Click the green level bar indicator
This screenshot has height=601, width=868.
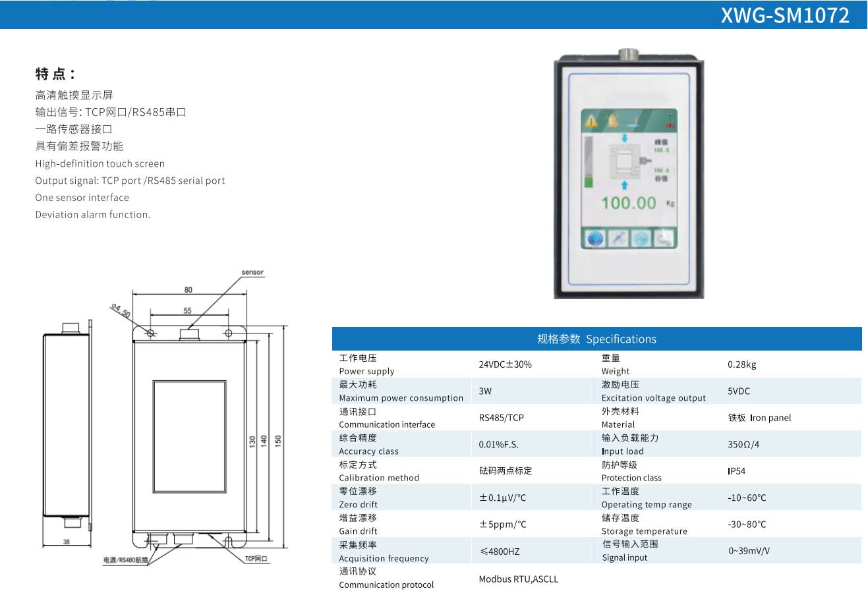pos(589,182)
